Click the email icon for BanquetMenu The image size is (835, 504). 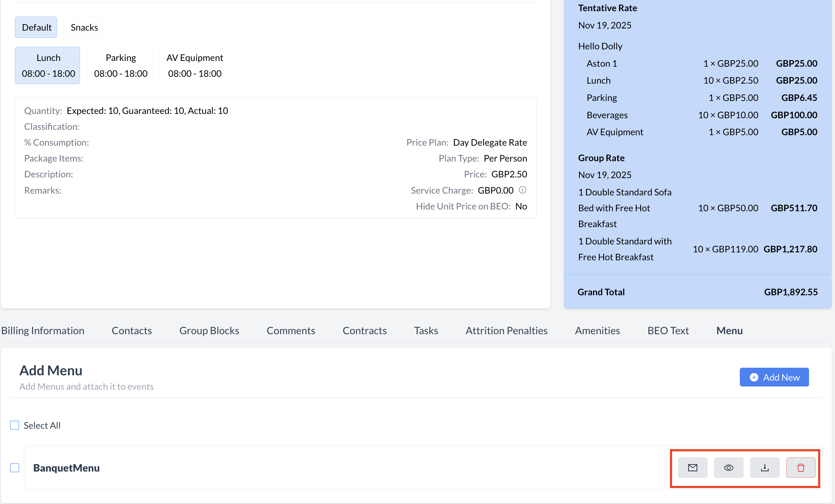pyautogui.click(x=692, y=468)
